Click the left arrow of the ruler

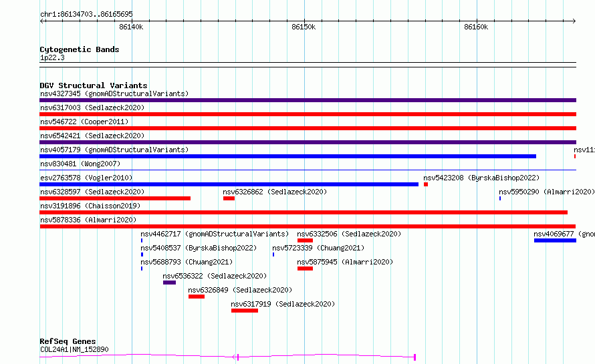(x=41, y=21)
